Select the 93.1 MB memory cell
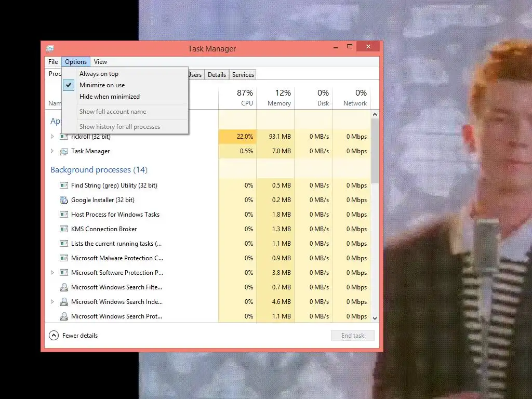 (x=275, y=137)
